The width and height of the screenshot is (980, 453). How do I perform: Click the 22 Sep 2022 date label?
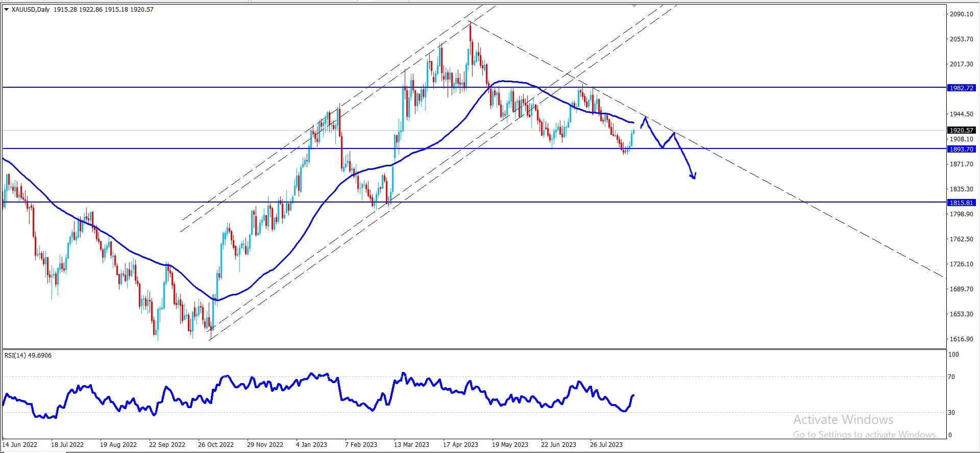tap(167, 445)
